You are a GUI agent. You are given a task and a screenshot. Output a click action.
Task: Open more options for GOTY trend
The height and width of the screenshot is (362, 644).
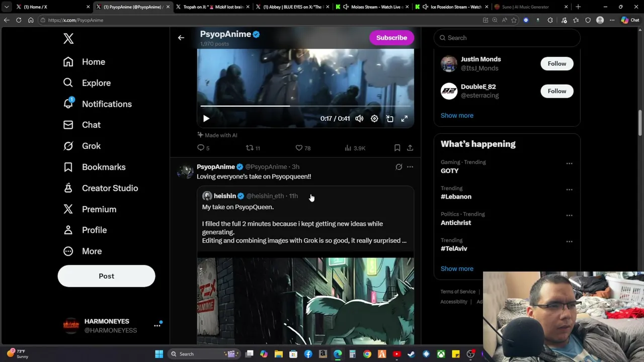click(x=569, y=163)
